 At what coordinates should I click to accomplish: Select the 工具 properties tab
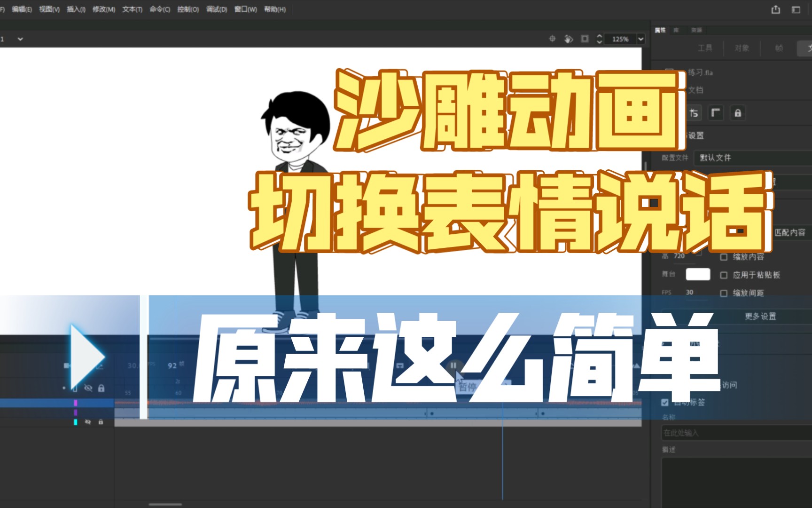705,48
